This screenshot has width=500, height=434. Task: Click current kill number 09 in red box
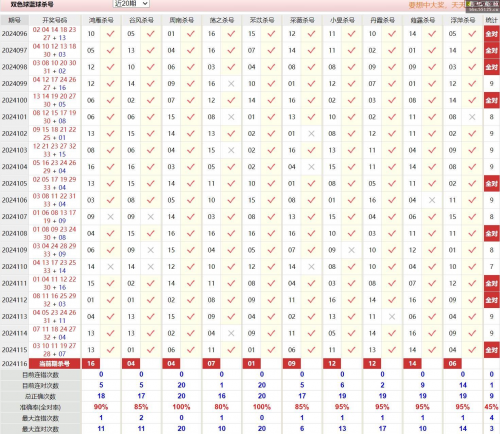coord(292,364)
